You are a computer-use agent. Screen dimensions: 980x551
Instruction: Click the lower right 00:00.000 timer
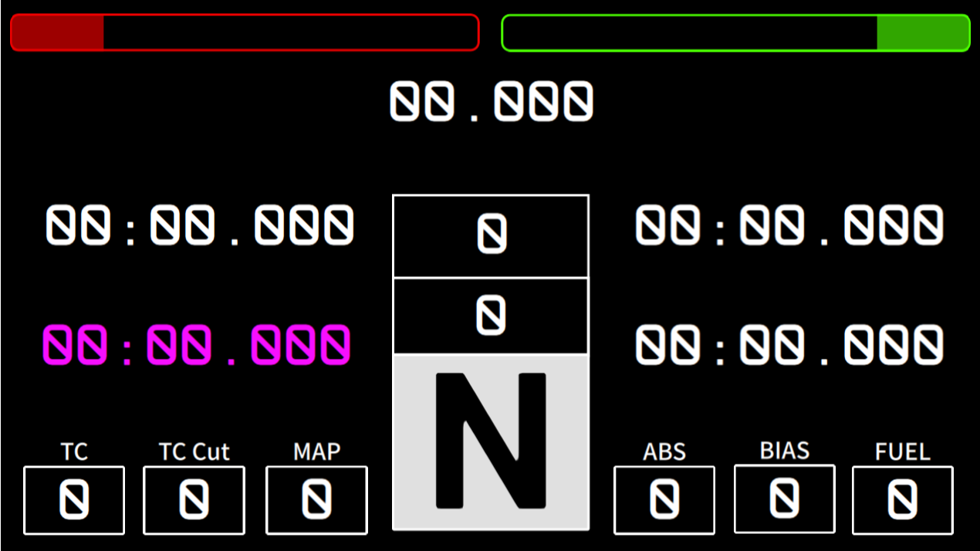[789, 345]
